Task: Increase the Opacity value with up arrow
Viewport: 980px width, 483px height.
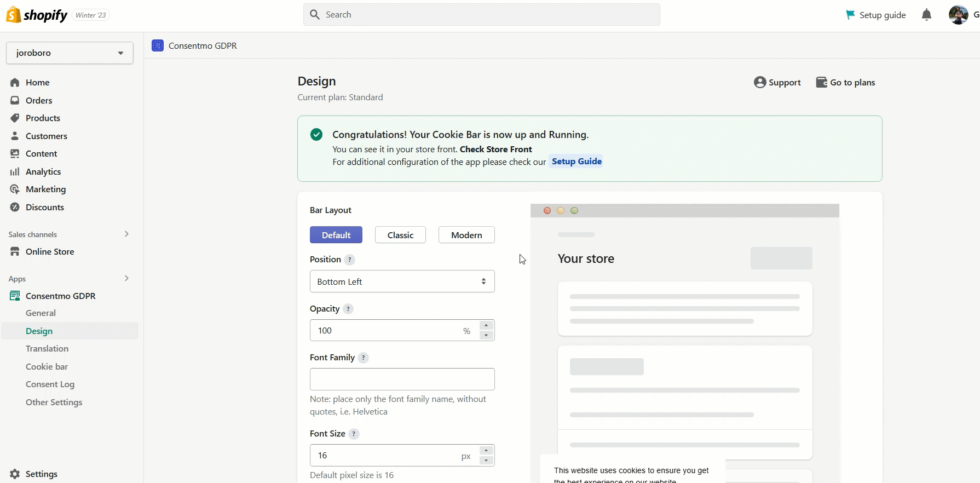Action: (x=486, y=325)
